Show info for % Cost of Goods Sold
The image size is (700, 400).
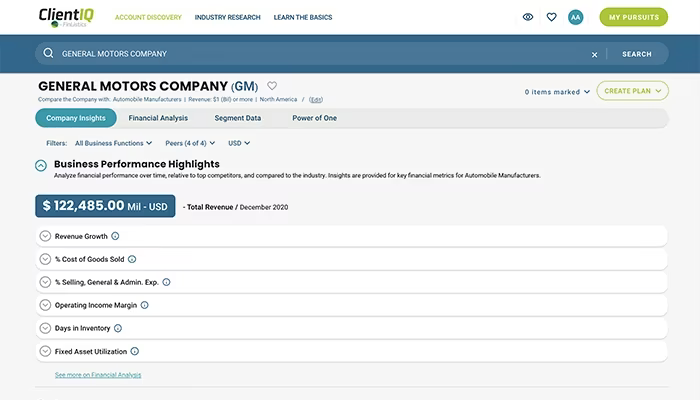[x=132, y=259]
